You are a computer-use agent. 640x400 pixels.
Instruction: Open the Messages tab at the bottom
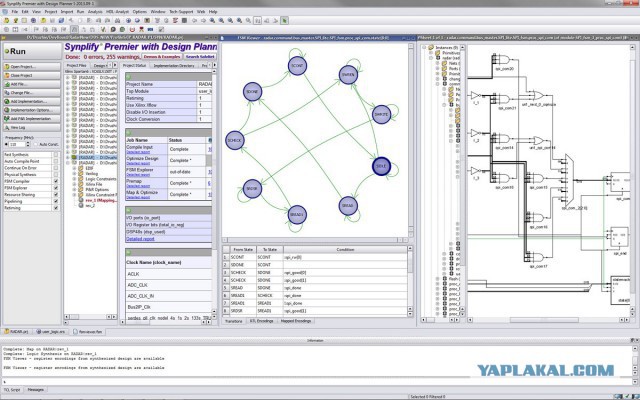(35, 390)
